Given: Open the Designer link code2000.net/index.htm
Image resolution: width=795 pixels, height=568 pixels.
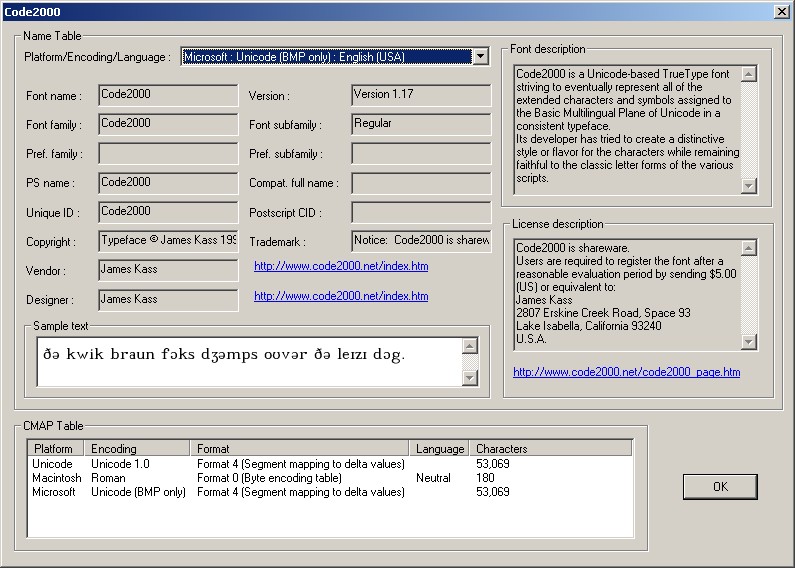Looking at the screenshot, I should 341,296.
